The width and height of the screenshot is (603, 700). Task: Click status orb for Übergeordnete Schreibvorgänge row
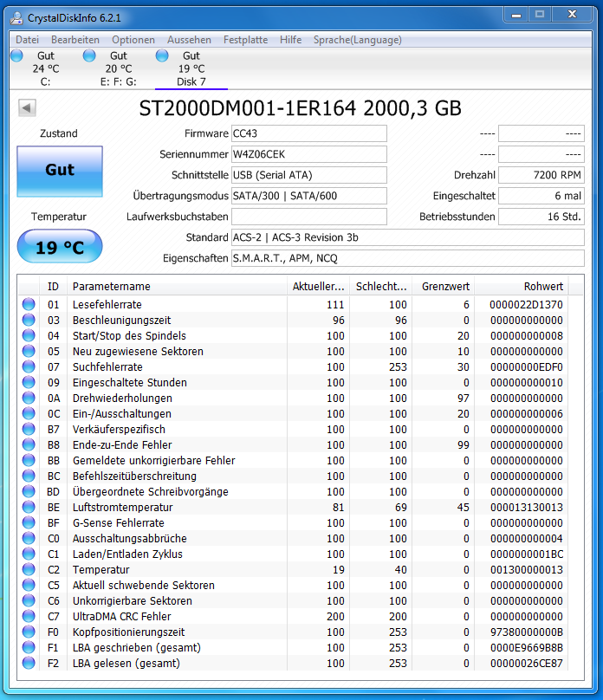[29, 491]
